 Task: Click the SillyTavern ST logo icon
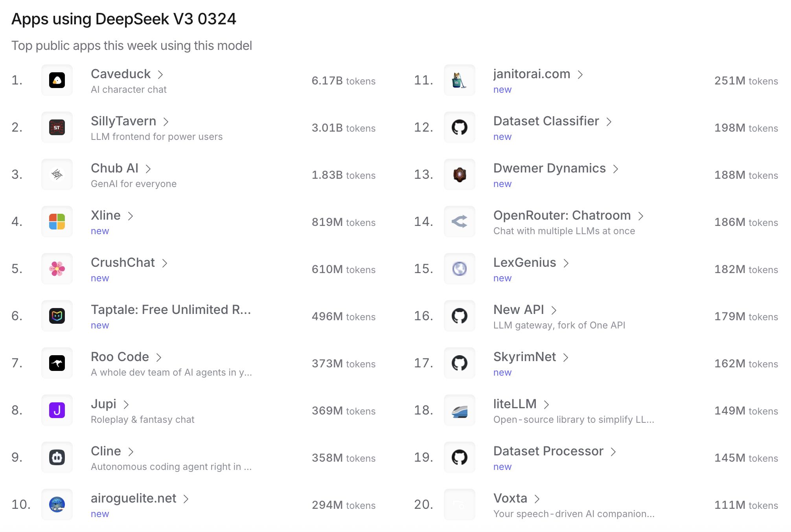[x=57, y=127]
